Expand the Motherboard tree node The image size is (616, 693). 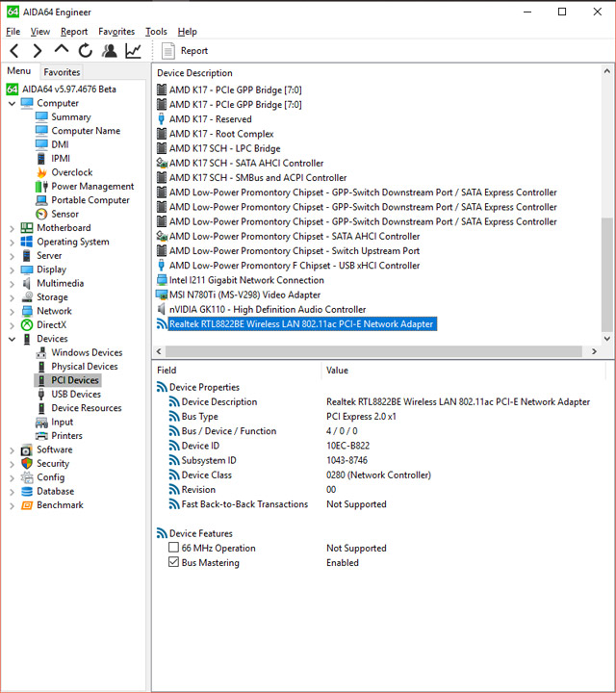(x=12, y=228)
